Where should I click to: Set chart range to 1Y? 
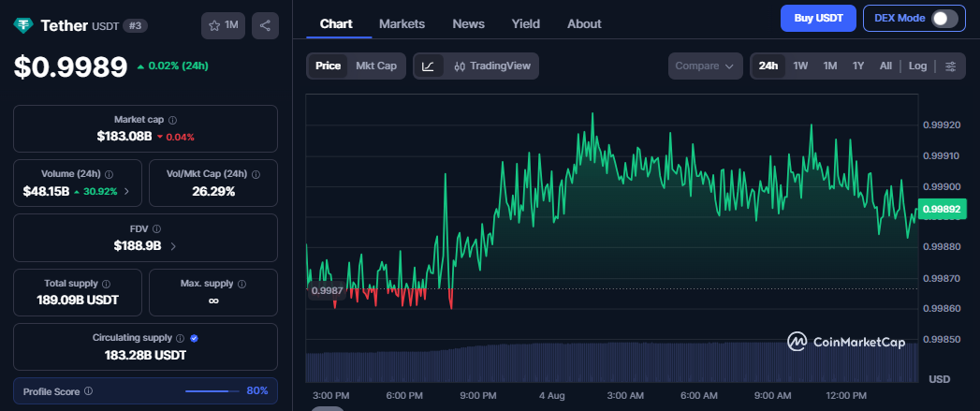click(858, 66)
